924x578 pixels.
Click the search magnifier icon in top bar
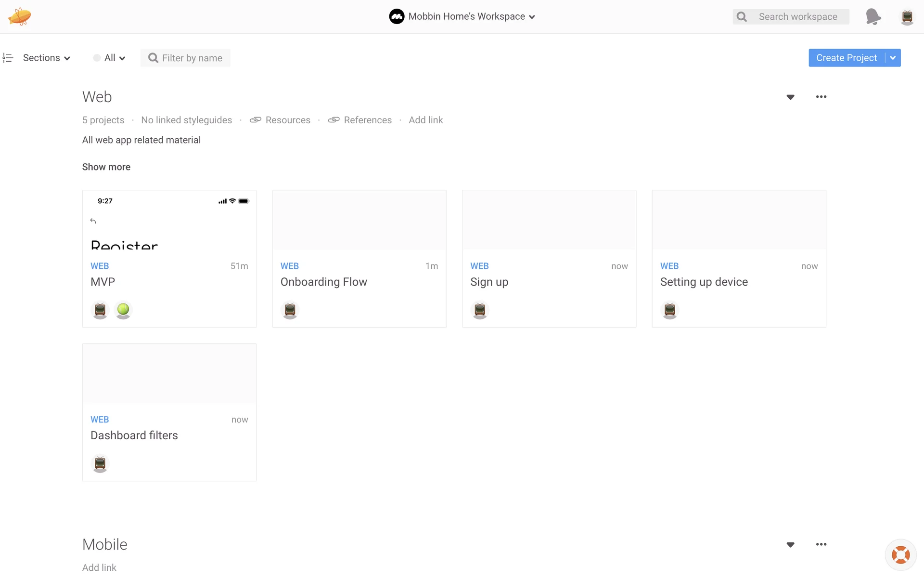tap(742, 17)
